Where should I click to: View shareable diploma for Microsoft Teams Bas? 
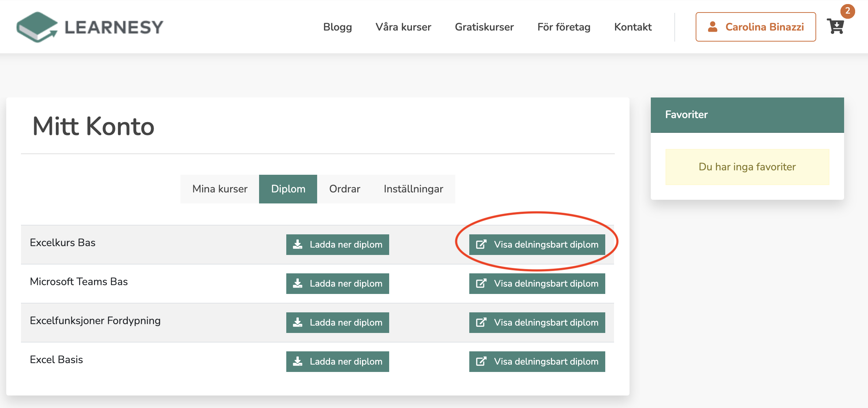pyautogui.click(x=537, y=284)
